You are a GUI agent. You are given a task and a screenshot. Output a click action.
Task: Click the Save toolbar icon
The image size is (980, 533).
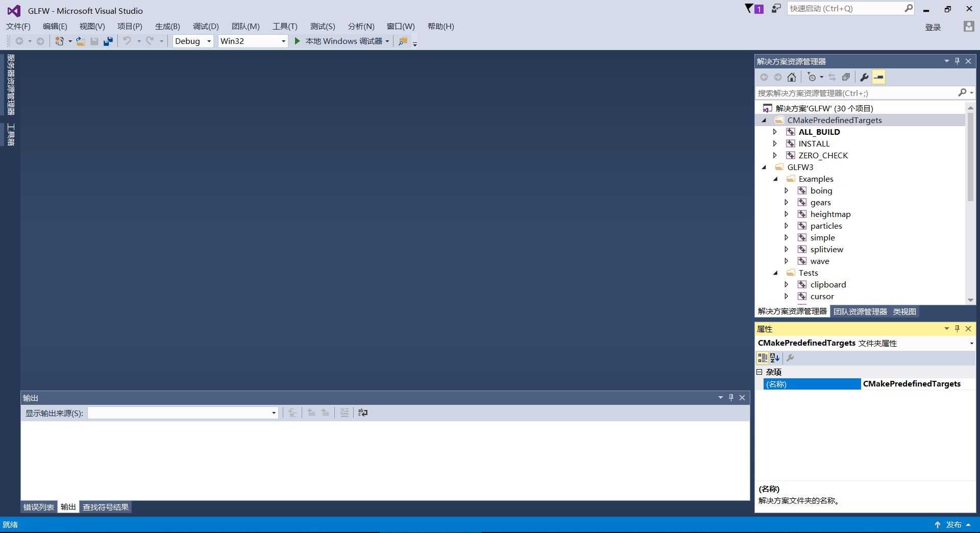coord(94,41)
